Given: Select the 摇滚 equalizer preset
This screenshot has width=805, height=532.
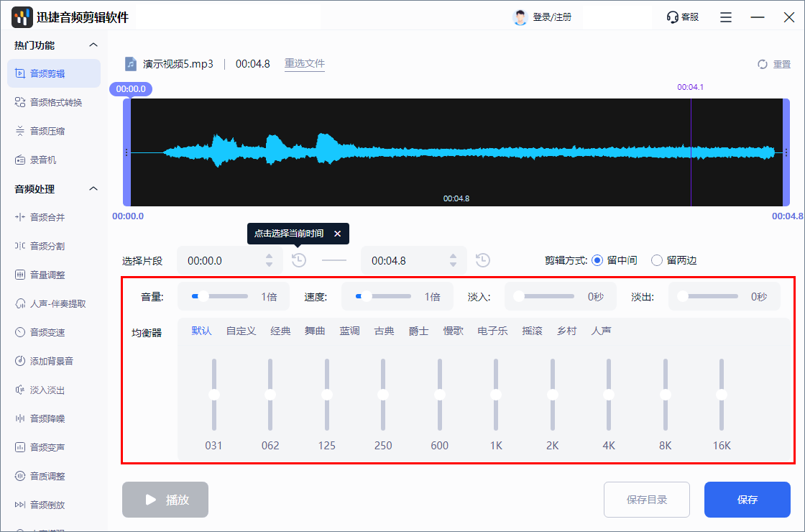Looking at the screenshot, I should pos(532,331).
